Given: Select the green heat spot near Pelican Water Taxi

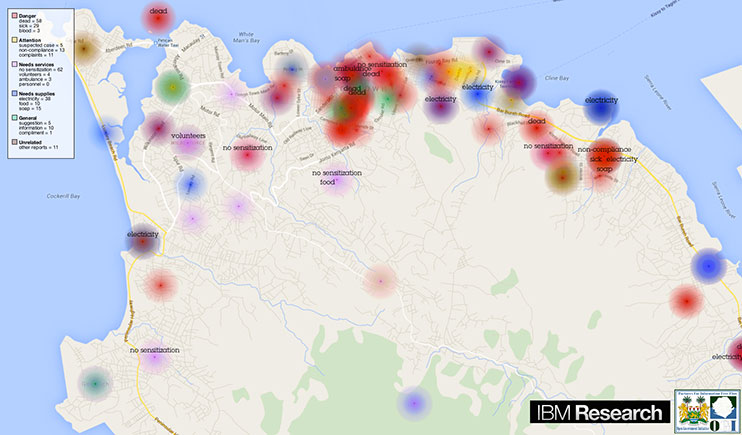Looking at the screenshot, I should coord(173,88).
